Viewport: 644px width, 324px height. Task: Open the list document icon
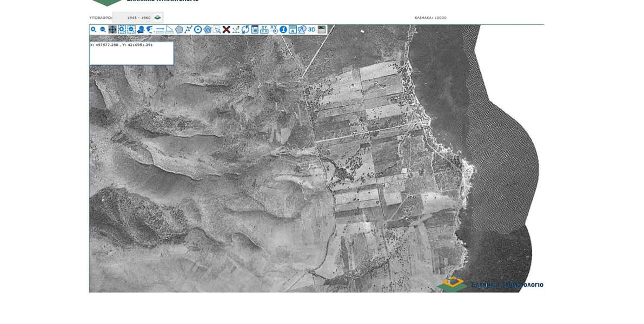coord(255,30)
